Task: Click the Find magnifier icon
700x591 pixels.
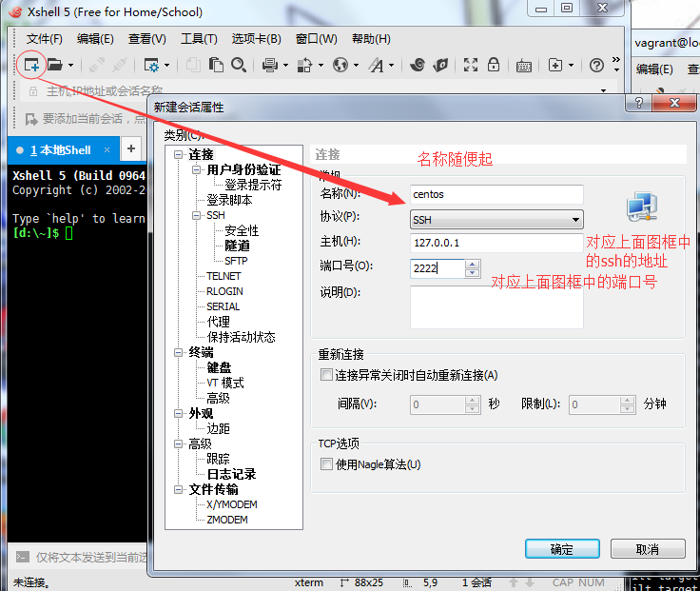Action: click(x=239, y=66)
